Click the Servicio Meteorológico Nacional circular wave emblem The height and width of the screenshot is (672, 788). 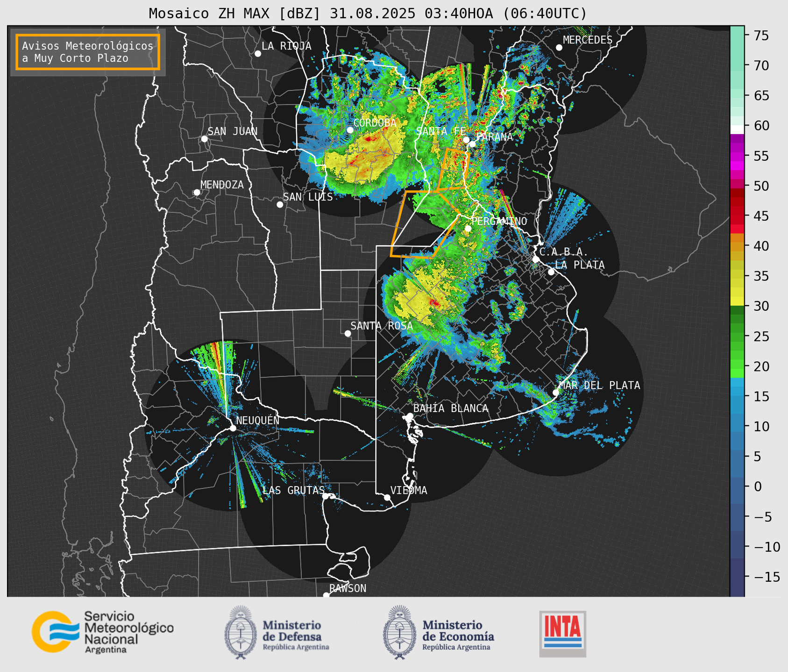[x=55, y=632]
